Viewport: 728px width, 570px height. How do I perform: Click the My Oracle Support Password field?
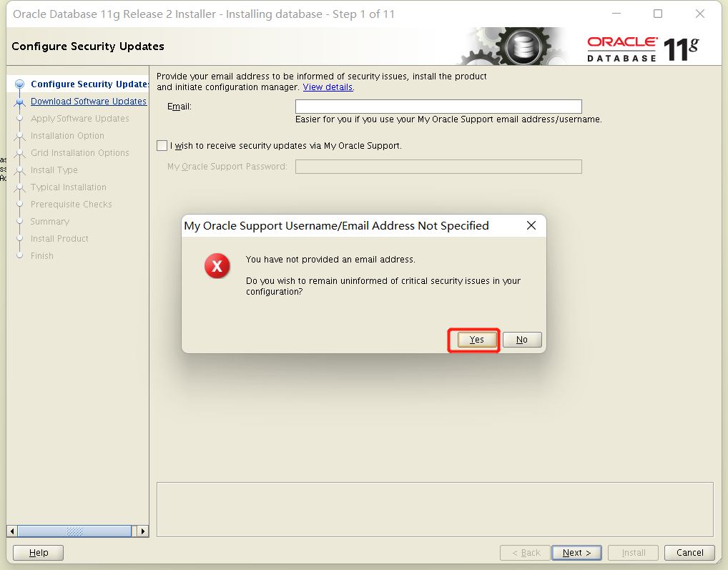(x=438, y=167)
